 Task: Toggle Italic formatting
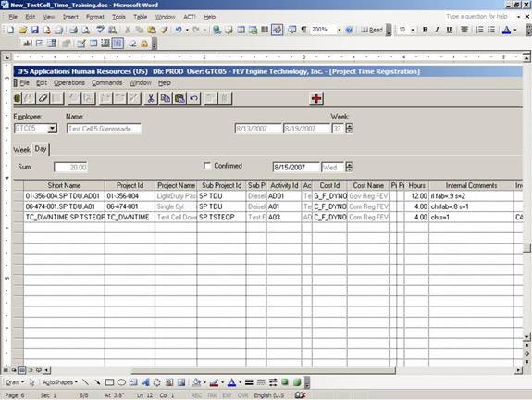point(437,30)
